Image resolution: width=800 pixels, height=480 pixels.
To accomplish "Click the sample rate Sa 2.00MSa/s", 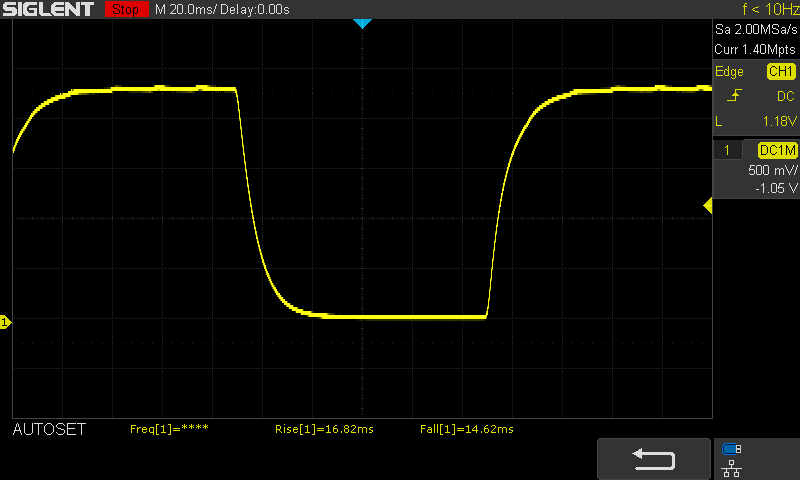I will [x=756, y=29].
